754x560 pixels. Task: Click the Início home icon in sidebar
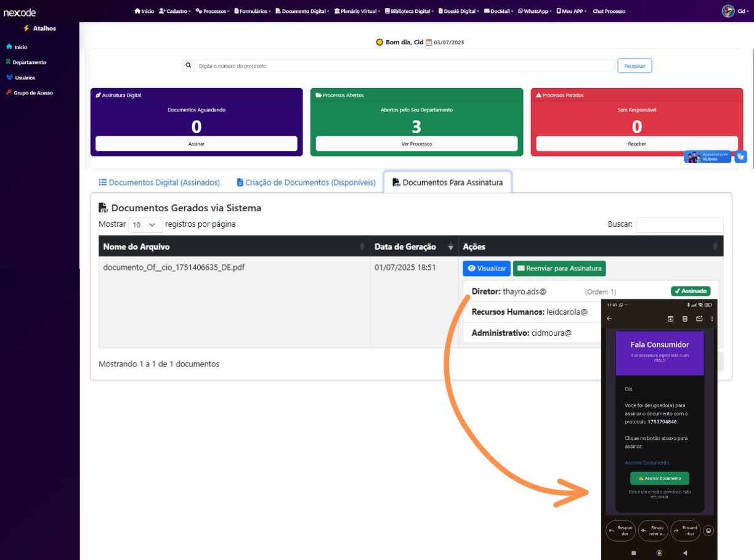tap(9, 47)
